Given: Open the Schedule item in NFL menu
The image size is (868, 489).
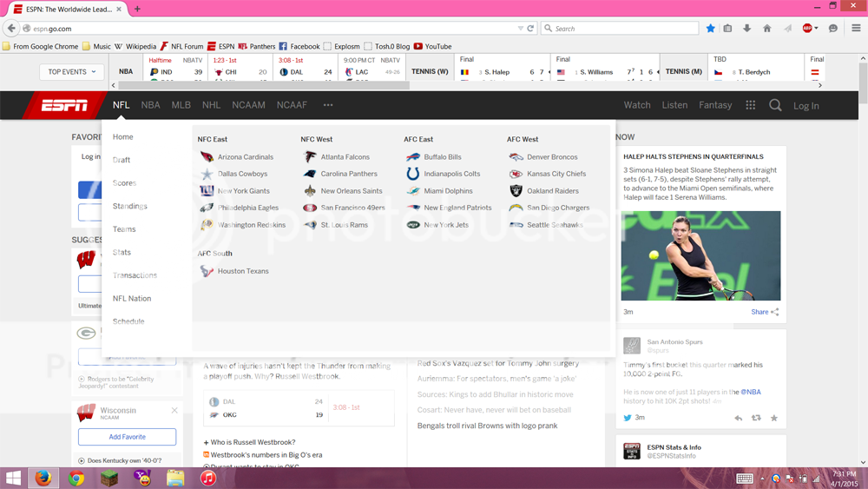Looking at the screenshot, I should tap(128, 321).
